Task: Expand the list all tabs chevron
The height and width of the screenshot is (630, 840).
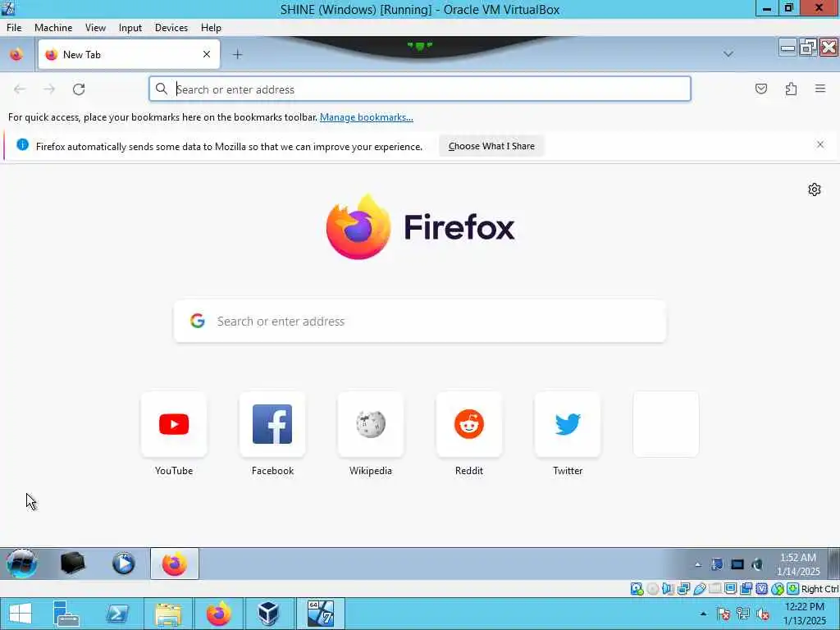Action: (x=728, y=54)
